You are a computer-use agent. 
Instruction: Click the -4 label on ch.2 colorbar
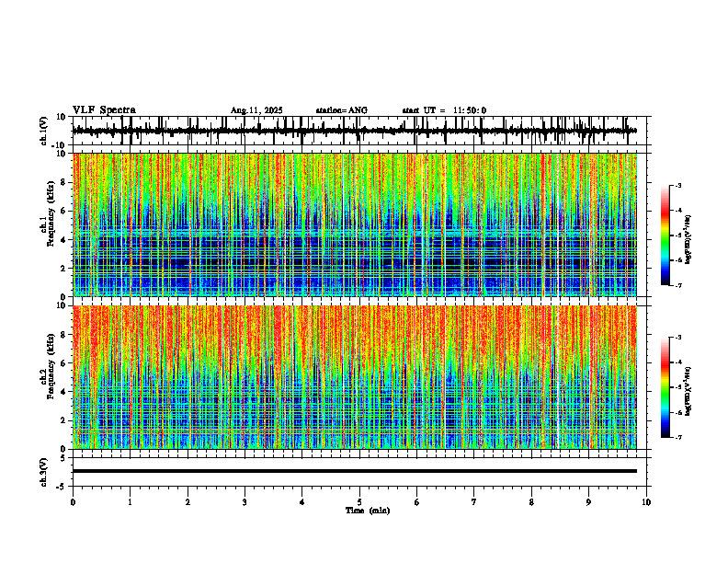point(678,362)
